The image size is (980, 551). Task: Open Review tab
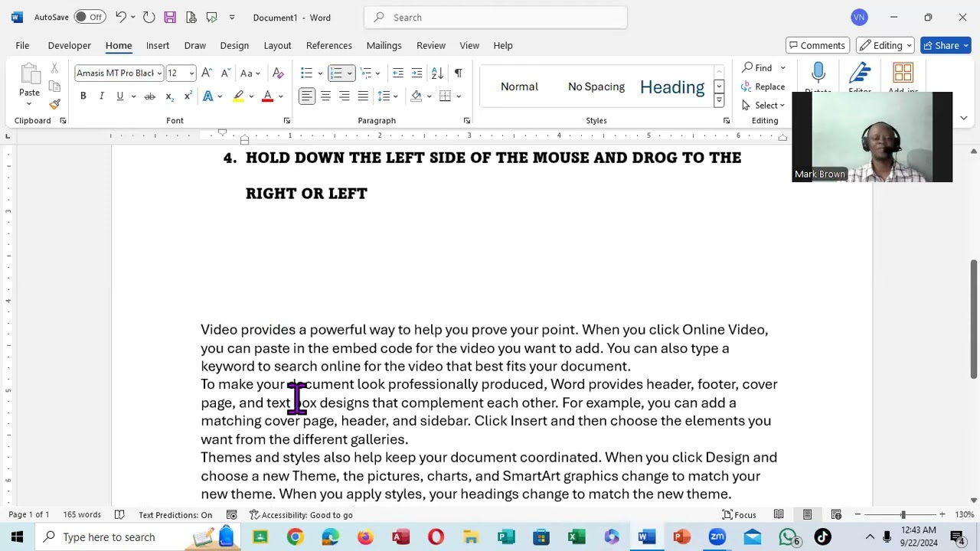(431, 45)
